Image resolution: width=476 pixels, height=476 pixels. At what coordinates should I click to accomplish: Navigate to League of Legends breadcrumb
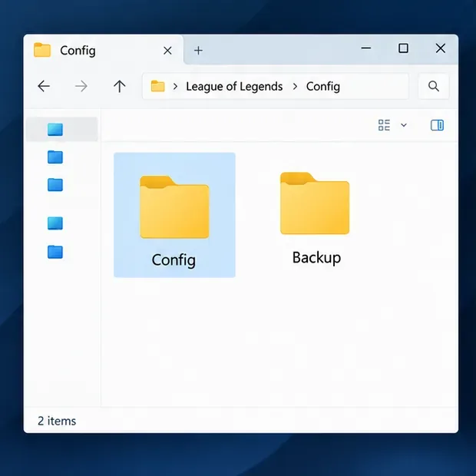(x=234, y=87)
